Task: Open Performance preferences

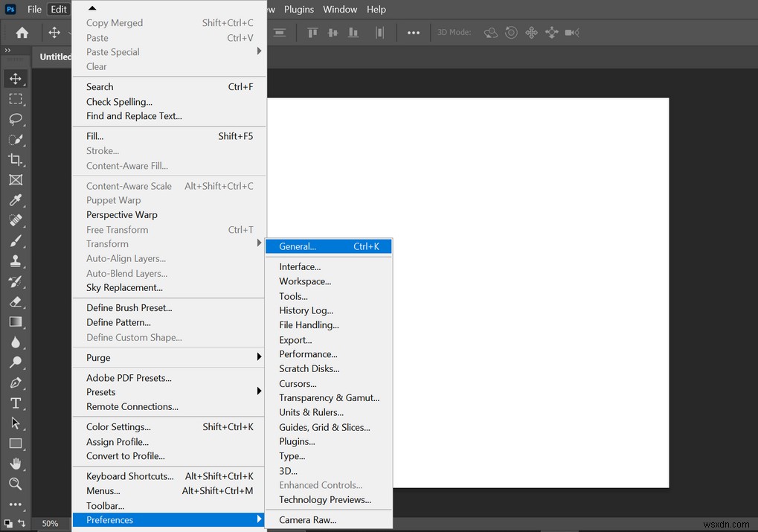Action: coord(308,354)
